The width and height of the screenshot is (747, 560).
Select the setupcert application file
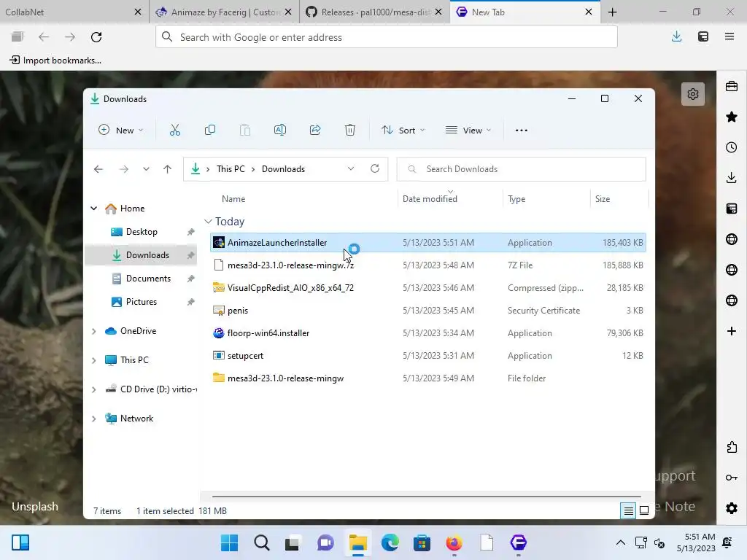[427, 356]
